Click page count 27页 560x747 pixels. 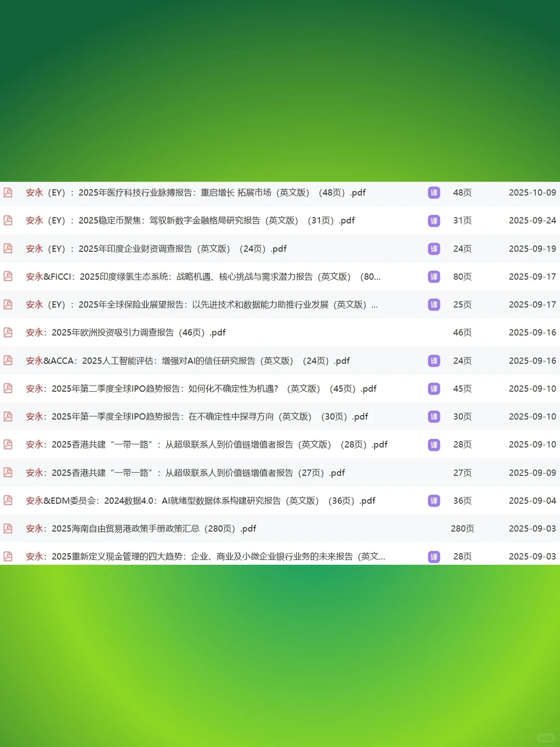click(463, 473)
